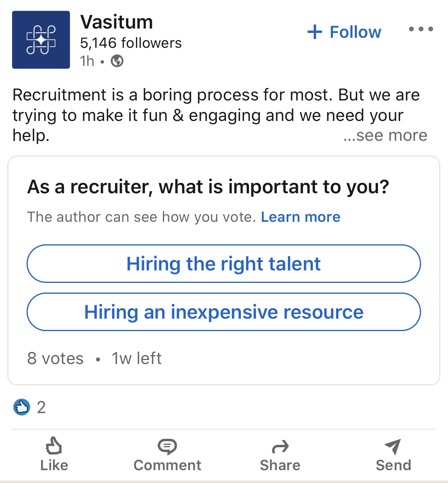Image resolution: width=448 pixels, height=483 pixels.
Task: Click the 5,146 followers text
Action: tap(131, 43)
